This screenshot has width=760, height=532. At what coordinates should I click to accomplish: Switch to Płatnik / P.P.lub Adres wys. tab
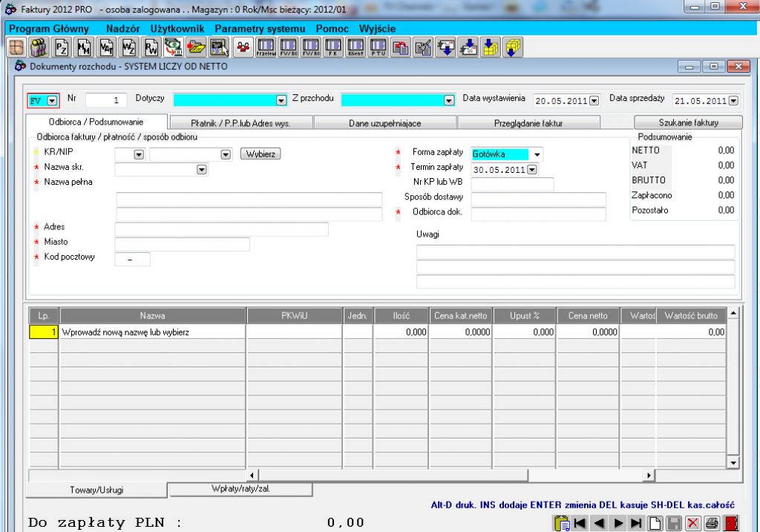click(x=240, y=123)
